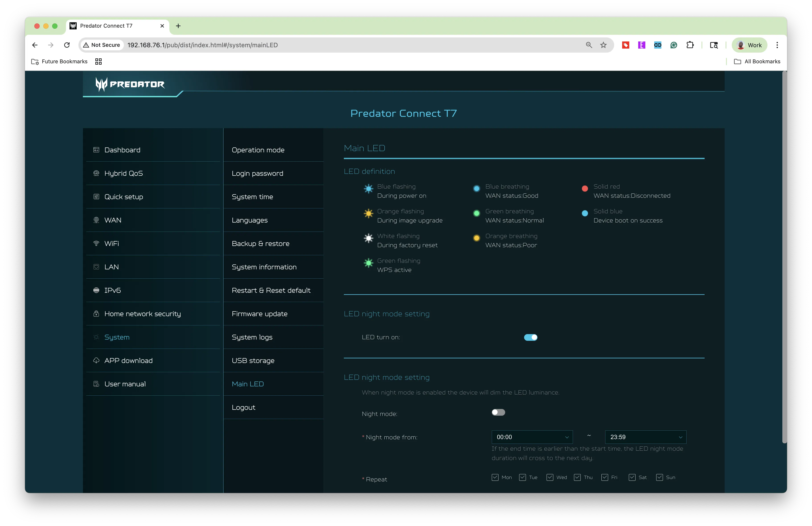Open the night mode start time 00:00 dropdown
812x526 pixels.
(532, 437)
